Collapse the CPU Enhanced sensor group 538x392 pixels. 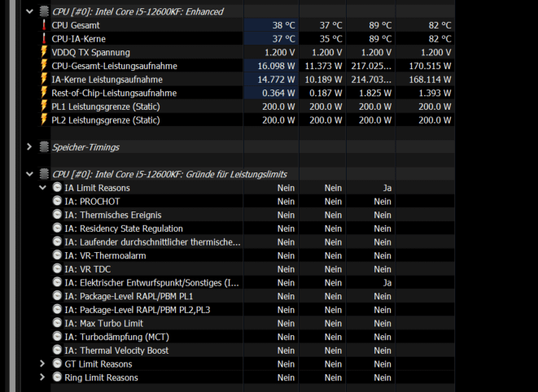pyautogui.click(x=29, y=11)
